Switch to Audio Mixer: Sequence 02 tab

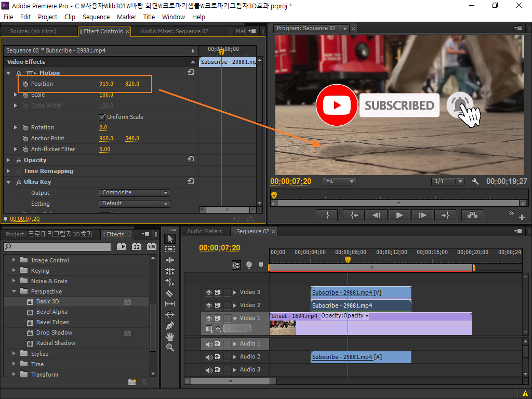(175, 31)
